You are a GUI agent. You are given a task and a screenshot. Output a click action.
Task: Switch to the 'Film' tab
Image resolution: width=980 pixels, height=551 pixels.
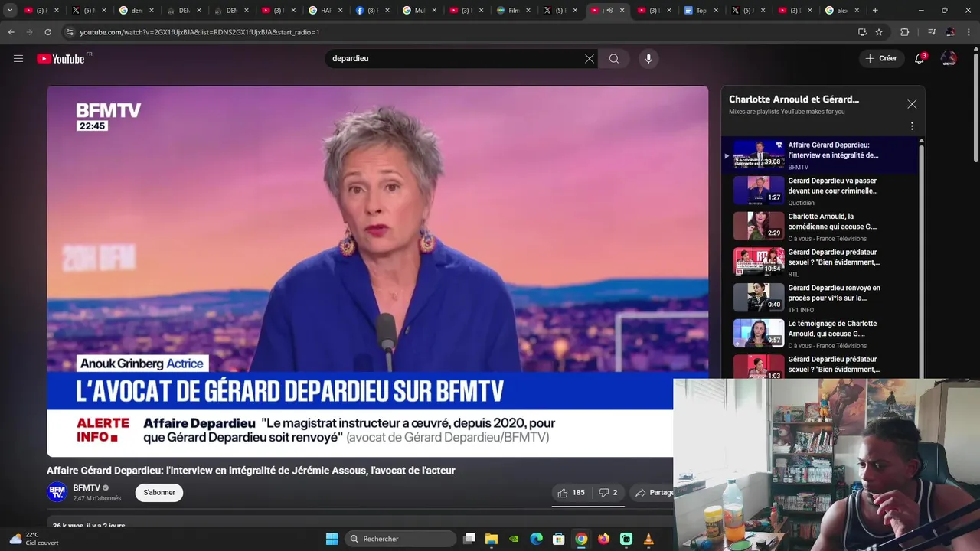point(513,11)
